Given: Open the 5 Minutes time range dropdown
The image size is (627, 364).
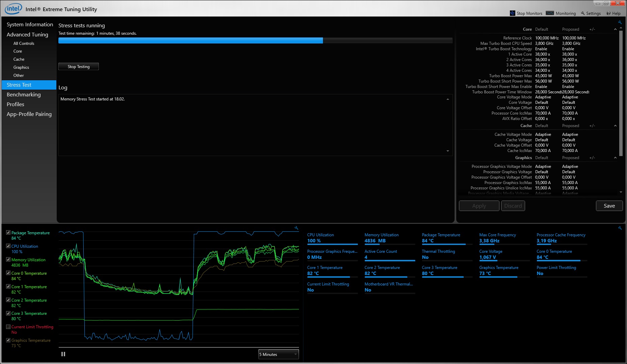Looking at the screenshot, I should point(278,354).
